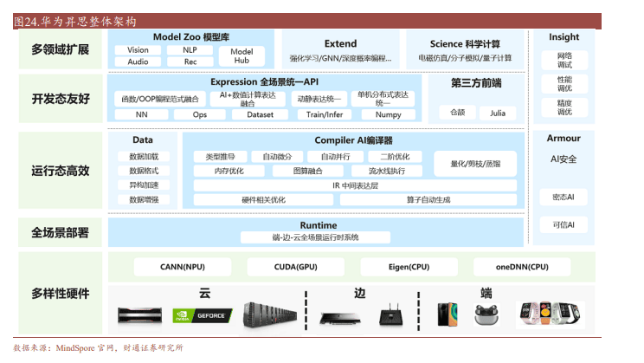
Task: Click the flat edge device image under 边
Action: 340,318
